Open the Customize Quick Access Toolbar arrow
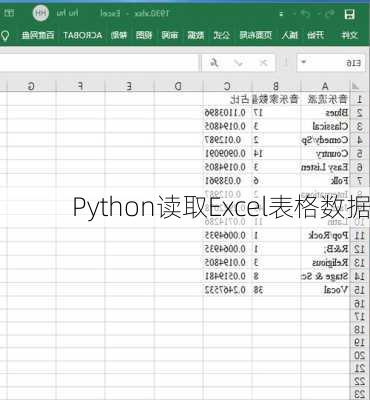 pyautogui.click(x=282, y=14)
